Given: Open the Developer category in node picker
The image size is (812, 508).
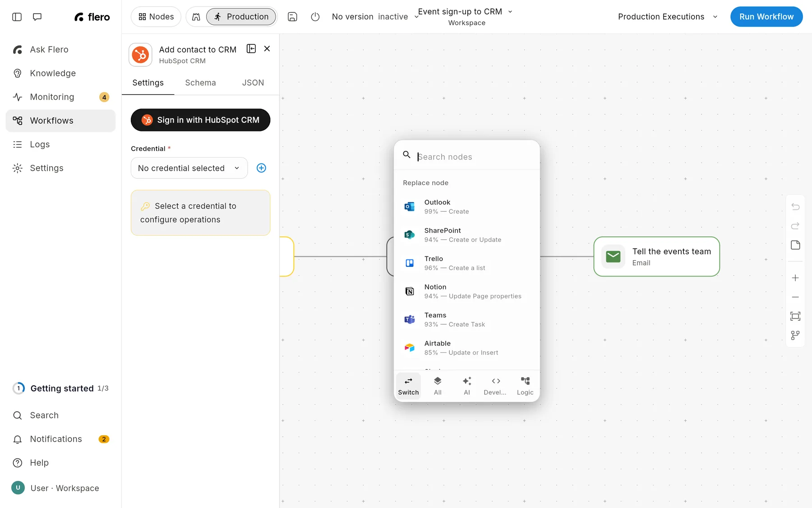Looking at the screenshot, I should [495, 386].
